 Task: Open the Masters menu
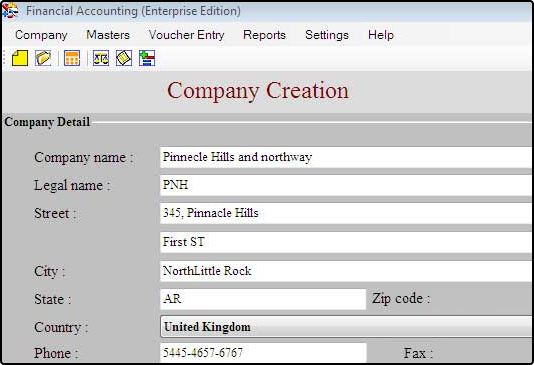[x=108, y=35]
